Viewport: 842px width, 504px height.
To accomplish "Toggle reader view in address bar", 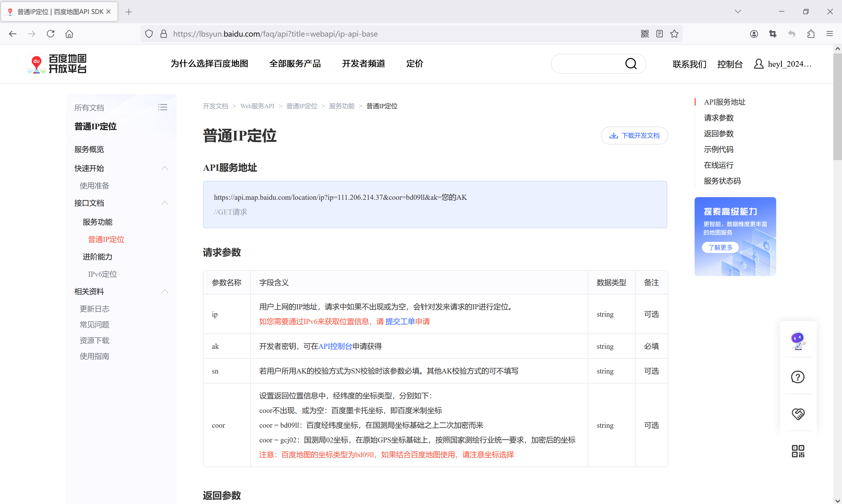I will pyautogui.click(x=659, y=34).
